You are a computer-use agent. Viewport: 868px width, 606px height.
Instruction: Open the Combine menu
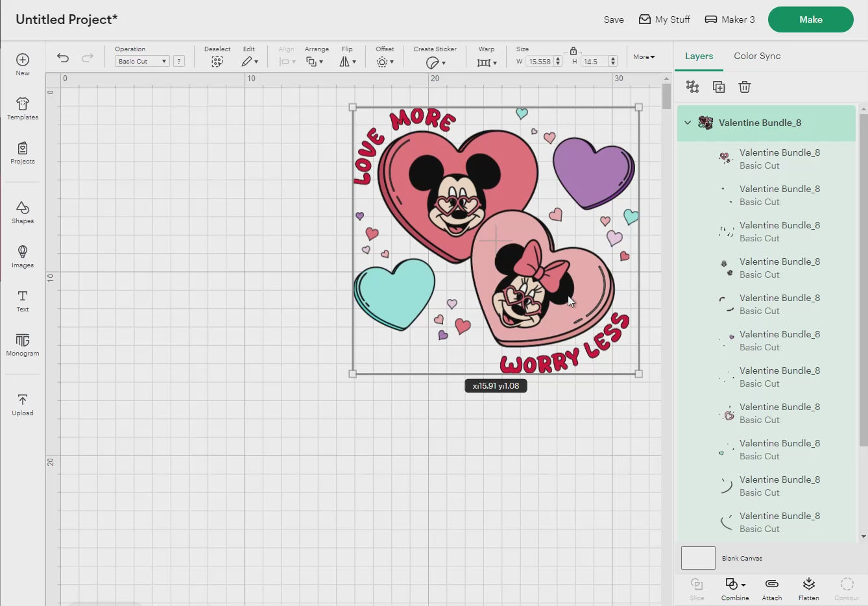[735, 588]
